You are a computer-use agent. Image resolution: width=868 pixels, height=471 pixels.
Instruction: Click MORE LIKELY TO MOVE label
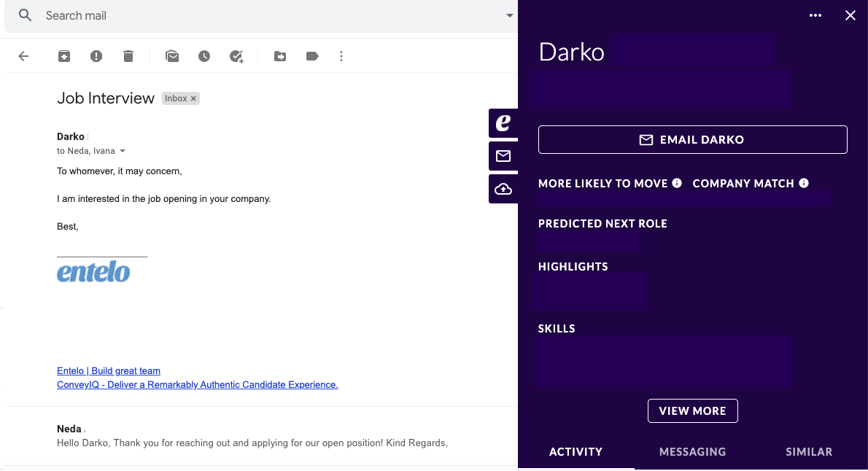[602, 183]
